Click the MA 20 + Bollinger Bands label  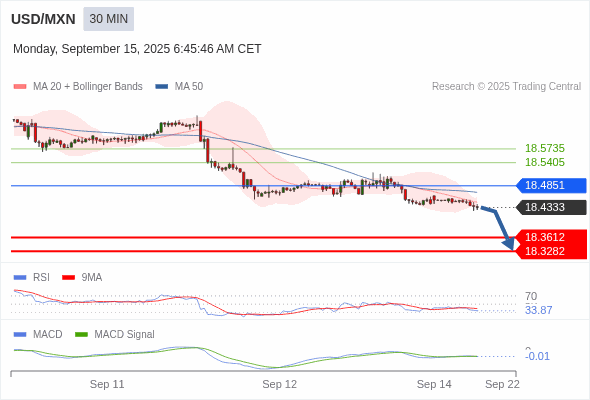[x=88, y=87]
